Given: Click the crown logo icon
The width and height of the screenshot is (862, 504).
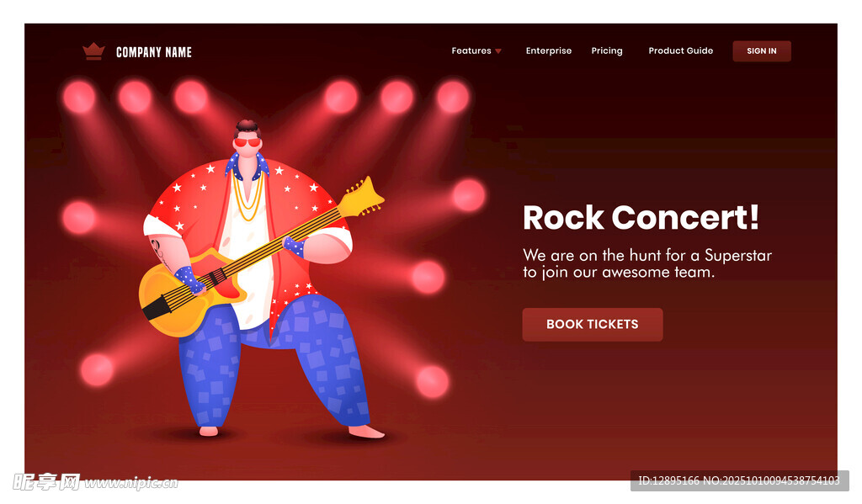Looking at the screenshot, I should (x=93, y=52).
